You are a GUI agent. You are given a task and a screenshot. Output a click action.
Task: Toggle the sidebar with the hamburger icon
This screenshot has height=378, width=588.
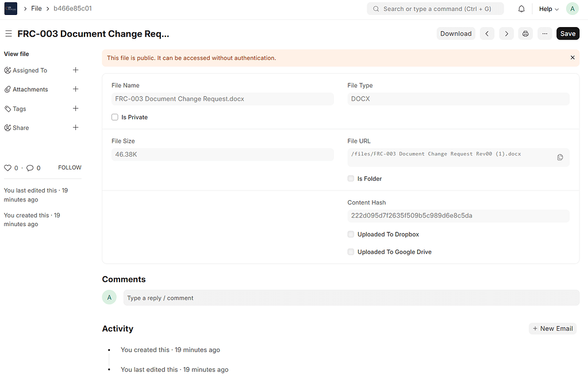coord(8,33)
